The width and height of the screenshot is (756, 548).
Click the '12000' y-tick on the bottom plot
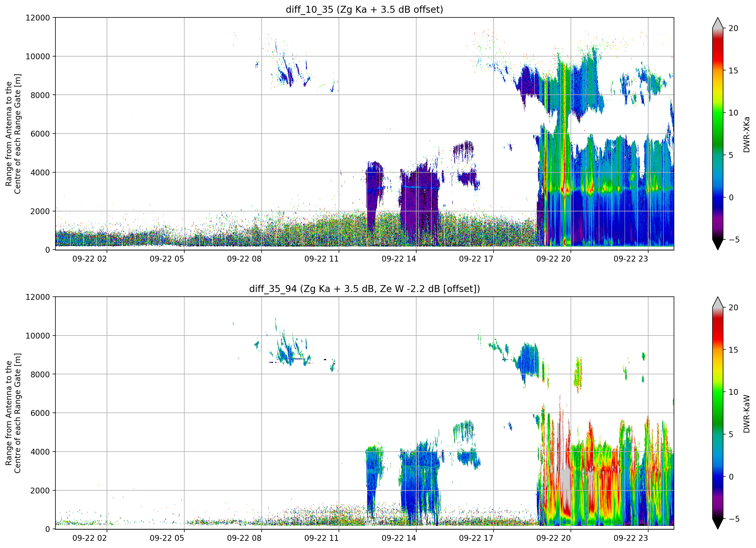click(38, 297)
